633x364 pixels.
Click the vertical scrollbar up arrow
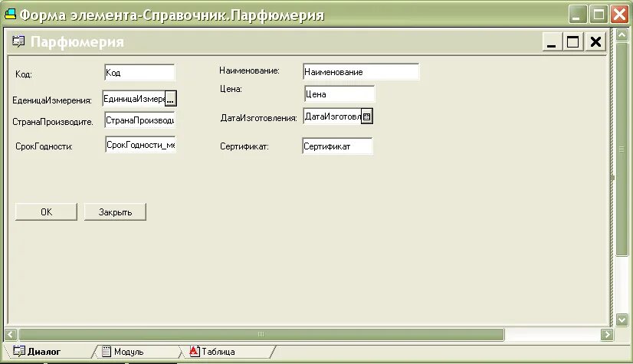[x=622, y=35]
